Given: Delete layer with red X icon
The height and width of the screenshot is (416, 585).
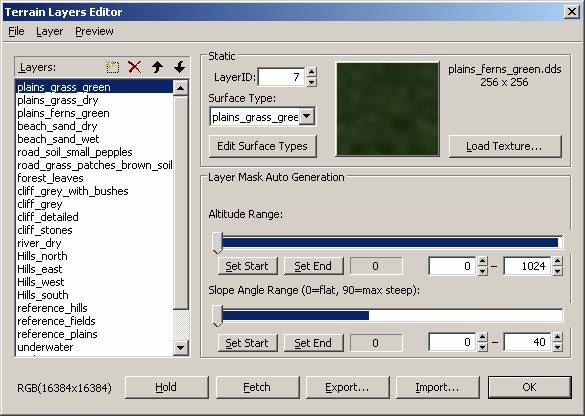Looking at the screenshot, I should pos(134,67).
